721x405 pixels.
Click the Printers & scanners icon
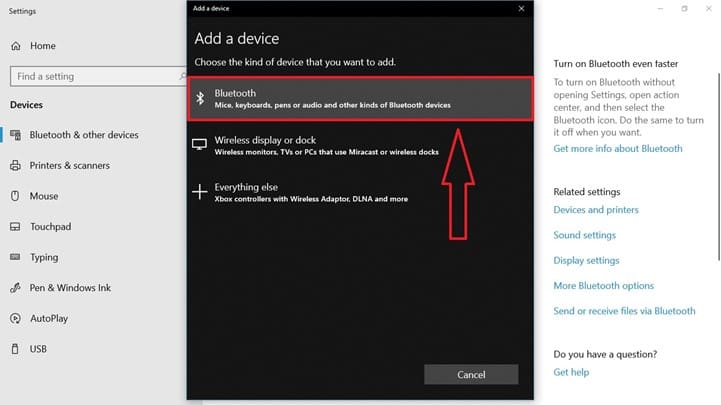17,166
